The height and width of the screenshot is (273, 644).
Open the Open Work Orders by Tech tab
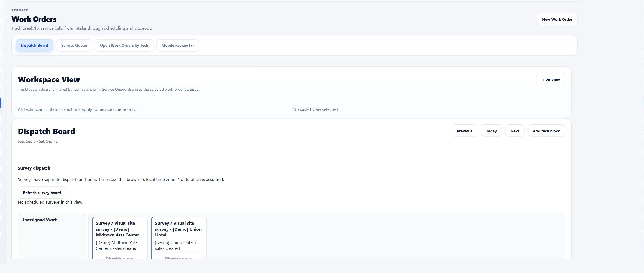pos(124,45)
